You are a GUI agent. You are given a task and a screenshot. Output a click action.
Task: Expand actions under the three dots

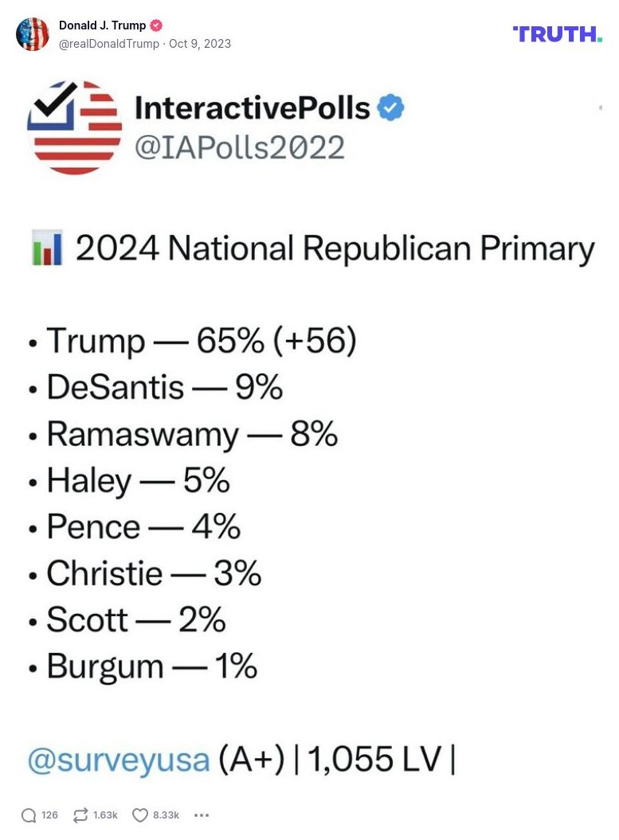pos(202,816)
